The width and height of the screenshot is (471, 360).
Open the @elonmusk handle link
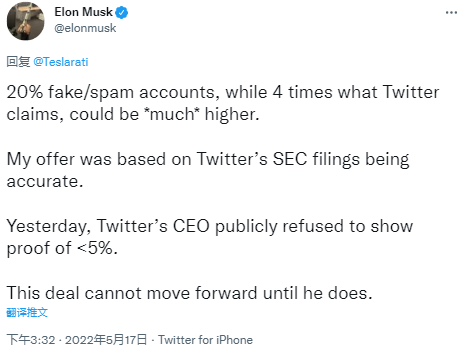pos(85,28)
